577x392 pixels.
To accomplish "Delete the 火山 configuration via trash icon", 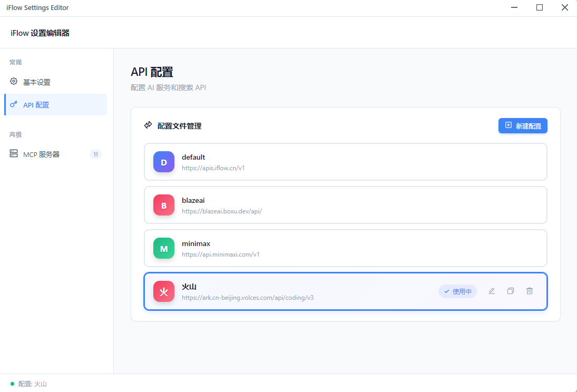I will 529,291.
